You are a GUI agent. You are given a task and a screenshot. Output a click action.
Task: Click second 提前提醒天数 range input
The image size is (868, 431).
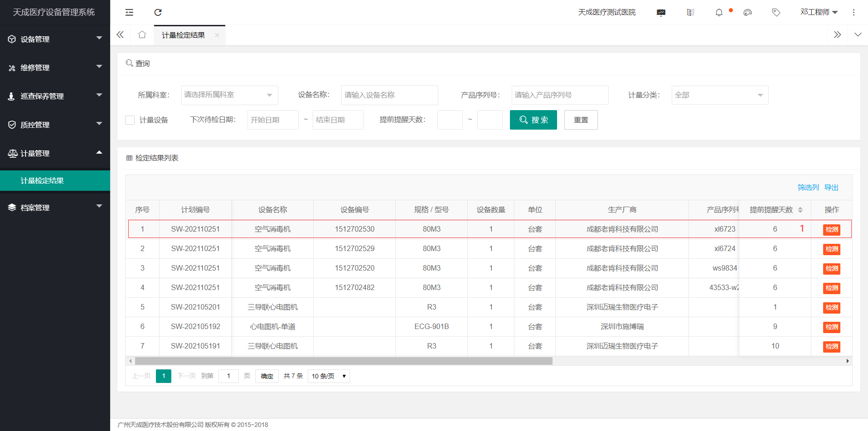tap(490, 120)
